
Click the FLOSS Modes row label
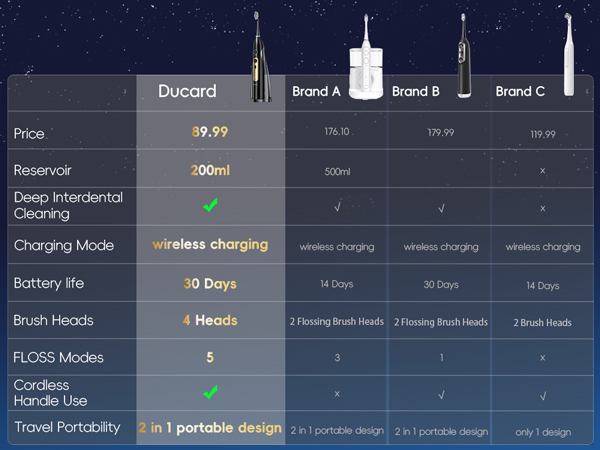click(x=58, y=357)
